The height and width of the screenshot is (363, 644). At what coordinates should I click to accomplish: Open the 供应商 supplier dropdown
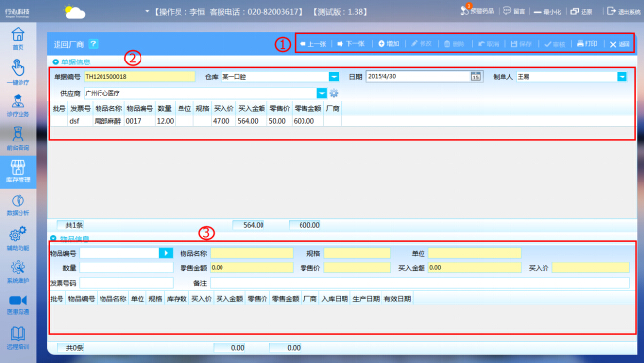322,94
